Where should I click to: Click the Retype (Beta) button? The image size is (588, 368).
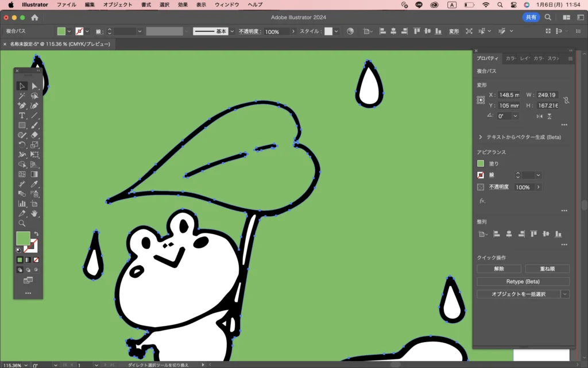(x=523, y=282)
